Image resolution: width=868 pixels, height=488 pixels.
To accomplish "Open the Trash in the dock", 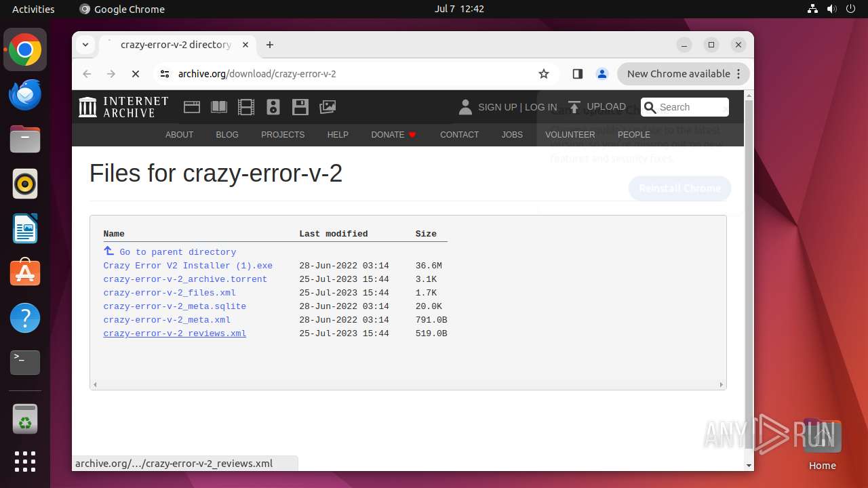I will pyautogui.click(x=25, y=419).
